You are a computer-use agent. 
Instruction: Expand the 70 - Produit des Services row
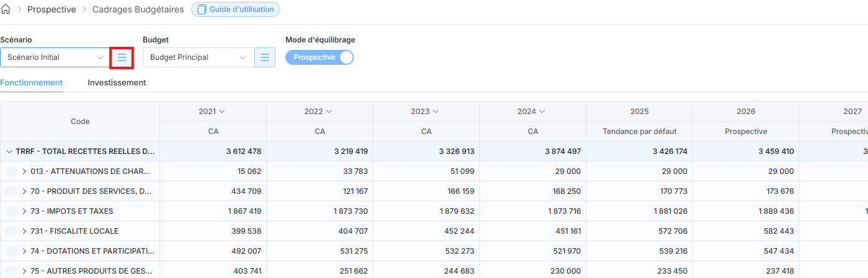tap(24, 191)
